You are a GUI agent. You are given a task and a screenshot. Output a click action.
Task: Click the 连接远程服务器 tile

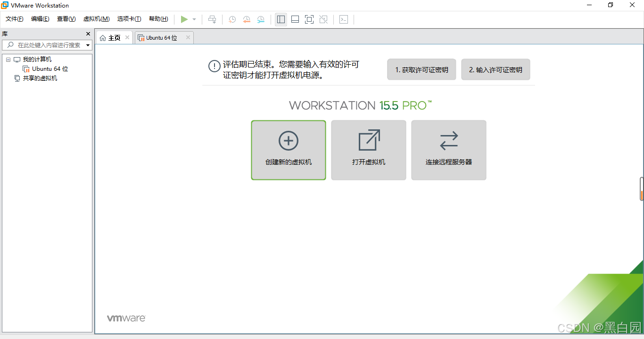(x=449, y=150)
